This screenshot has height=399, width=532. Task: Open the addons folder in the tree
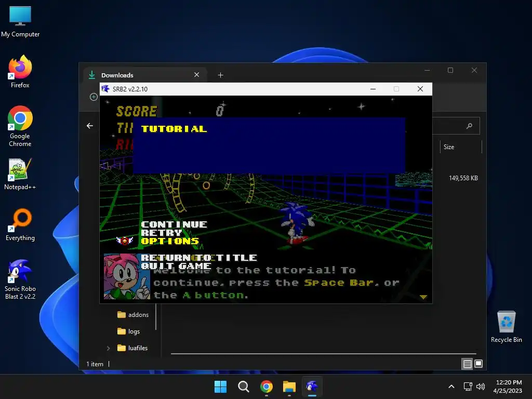132,315
